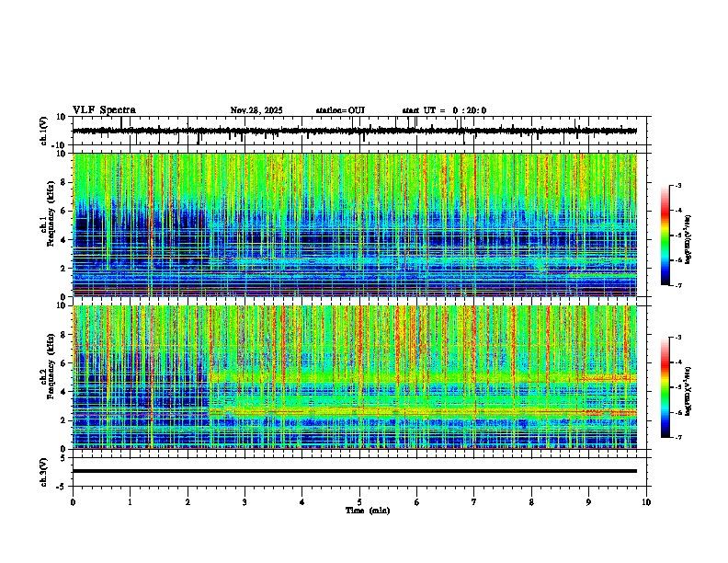Click time axis tick label "0"

[x=73, y=502]
